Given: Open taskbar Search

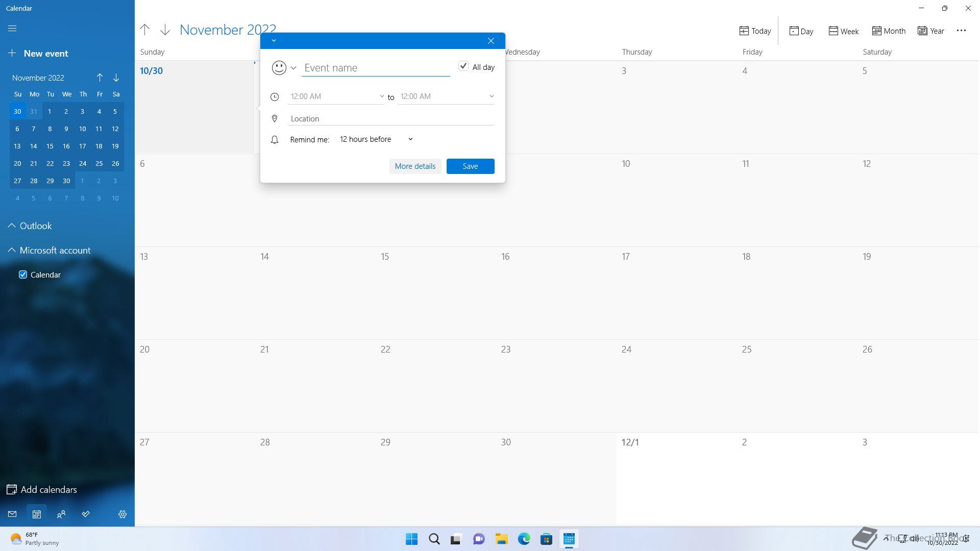Looking at the screenshot, I should point(434,539).
